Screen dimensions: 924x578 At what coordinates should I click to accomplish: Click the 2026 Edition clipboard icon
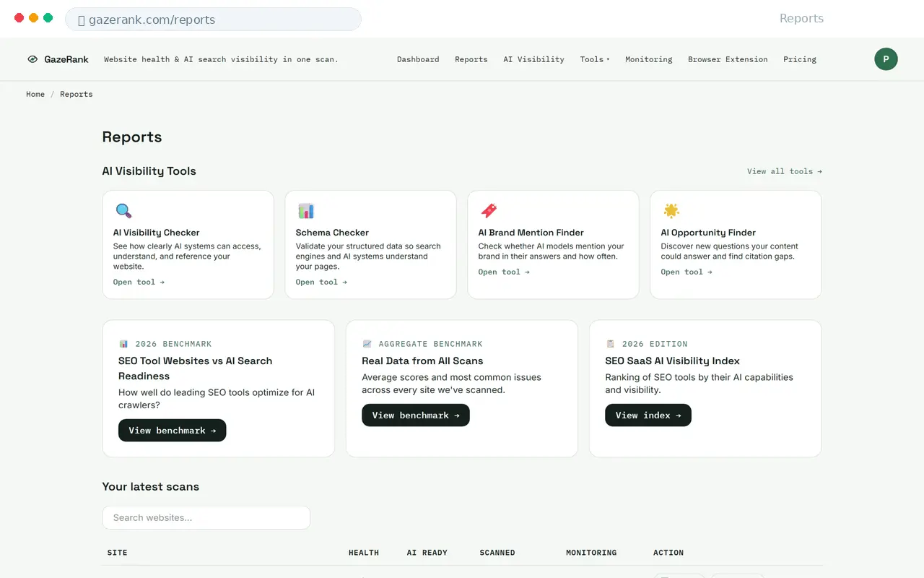tap(610, 344)
